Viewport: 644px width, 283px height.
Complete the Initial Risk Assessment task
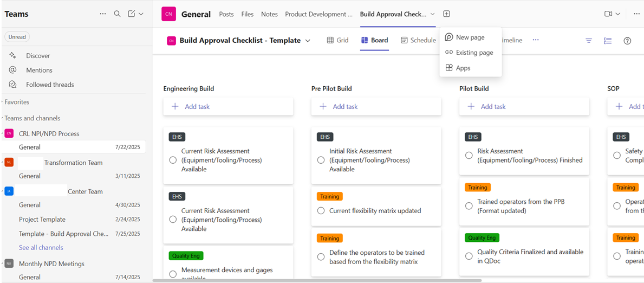point(321,160)
